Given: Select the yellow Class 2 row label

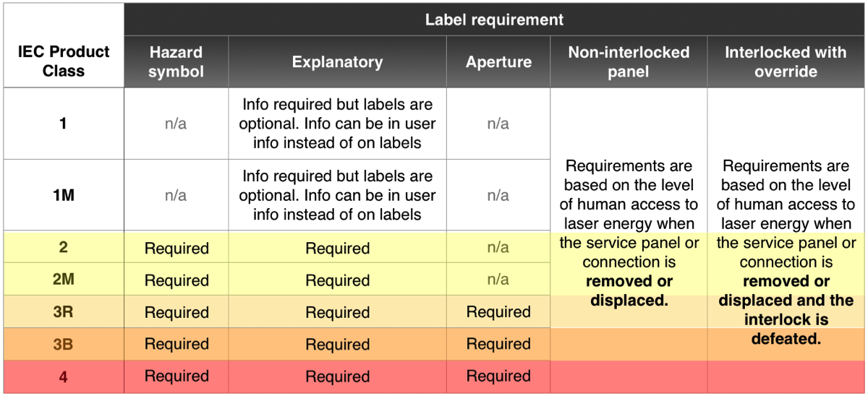Looking at the screenshot, I should point(63,247).
